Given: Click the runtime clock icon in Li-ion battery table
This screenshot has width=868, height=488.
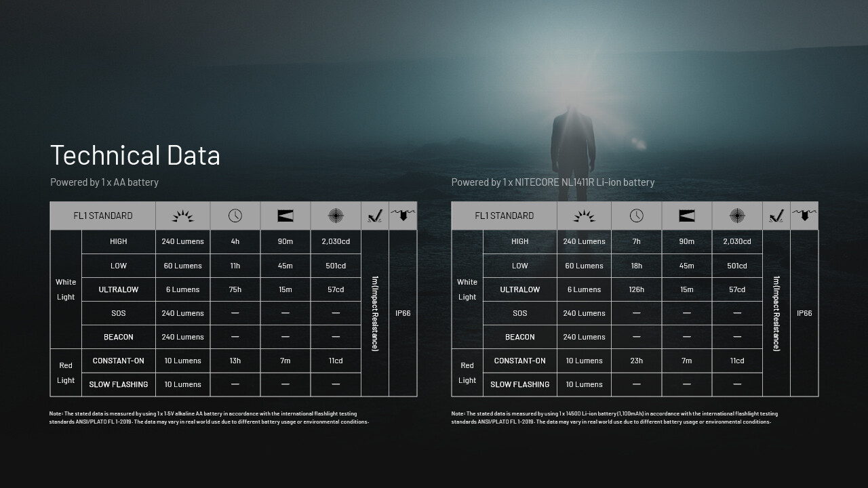Looking at the screenshot, I should coord(636,216).
